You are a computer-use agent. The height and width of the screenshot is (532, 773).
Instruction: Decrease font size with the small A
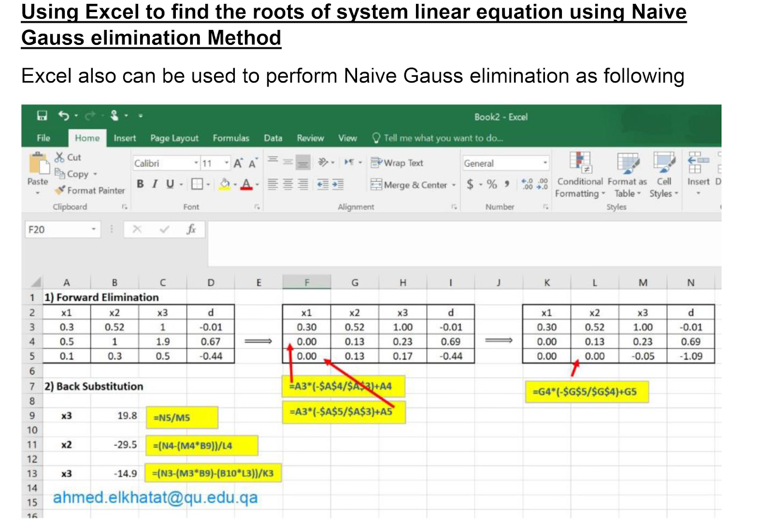pos(253,163)
